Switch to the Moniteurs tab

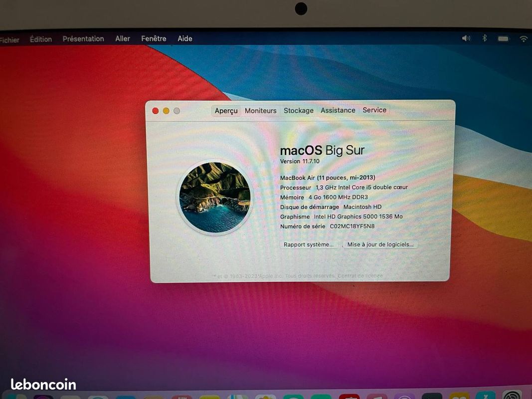pyautogui.click(x=261, y=111)
